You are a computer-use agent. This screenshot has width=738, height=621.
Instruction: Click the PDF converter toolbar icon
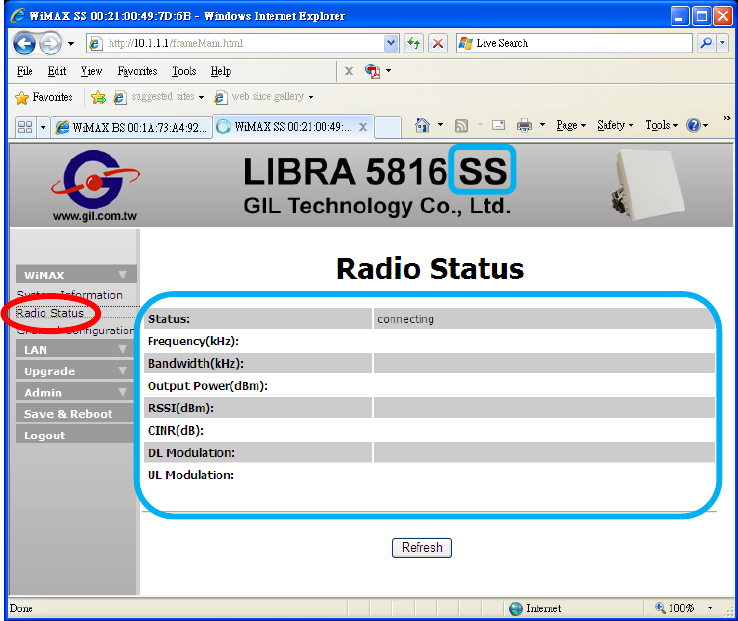(372, 71)
